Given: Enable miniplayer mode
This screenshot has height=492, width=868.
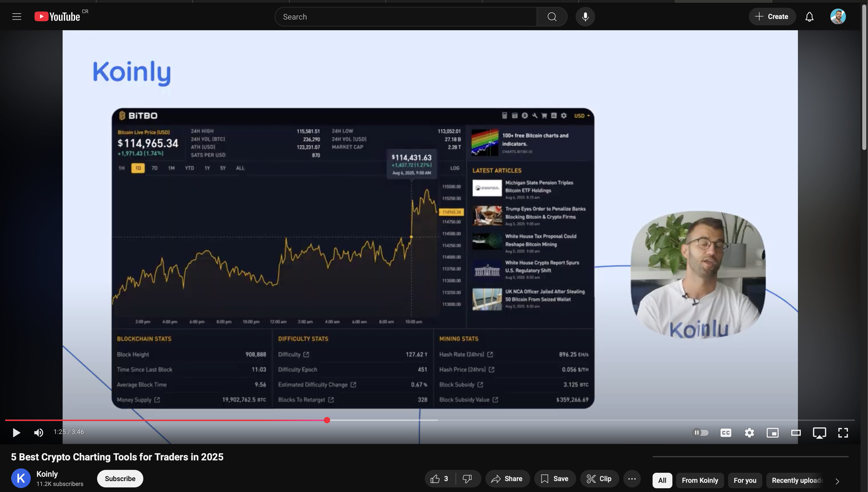Looking at the screenshot, I should click(x=772, y=433).
